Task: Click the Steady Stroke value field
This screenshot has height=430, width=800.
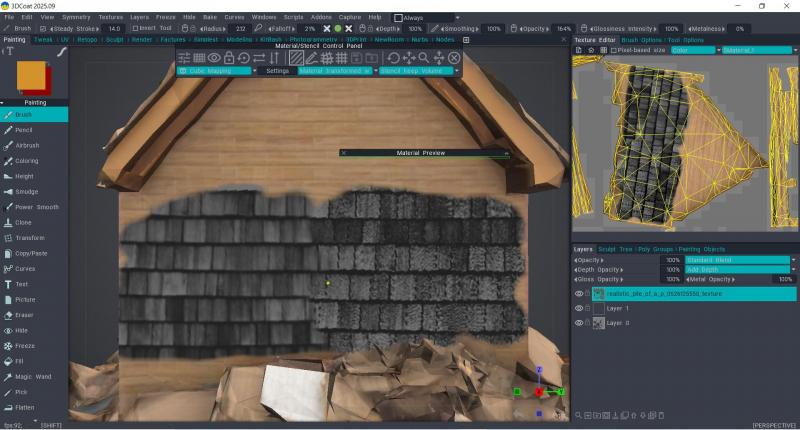Action: (114, 29)
